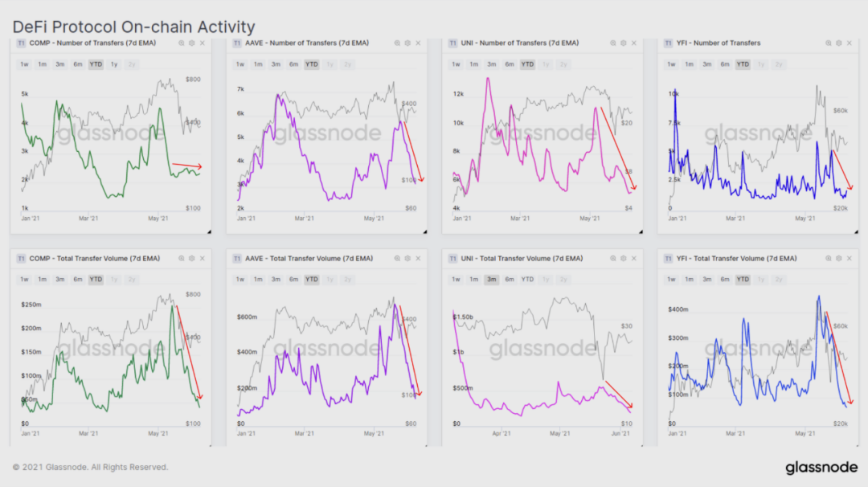
Task: Click resize handle corner of COMP Number of Transfers panel
Action: pyautogui.click(x=209, y=231)
